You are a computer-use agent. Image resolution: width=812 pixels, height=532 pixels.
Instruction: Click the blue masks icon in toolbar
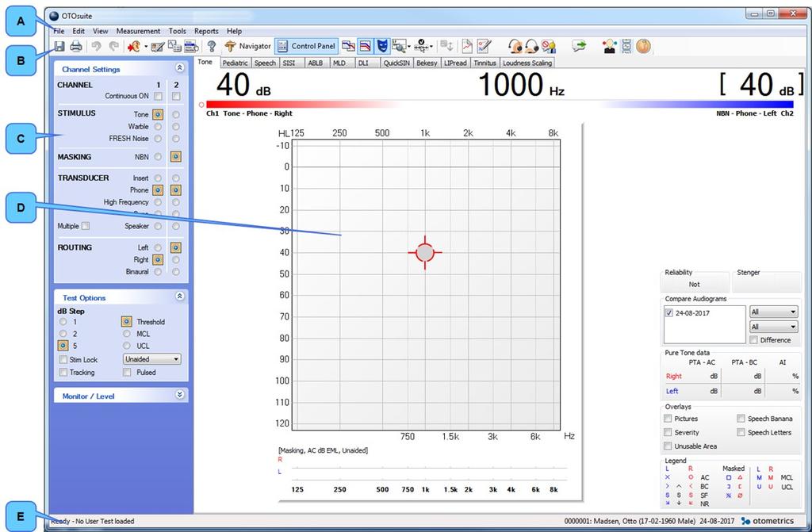381,47
